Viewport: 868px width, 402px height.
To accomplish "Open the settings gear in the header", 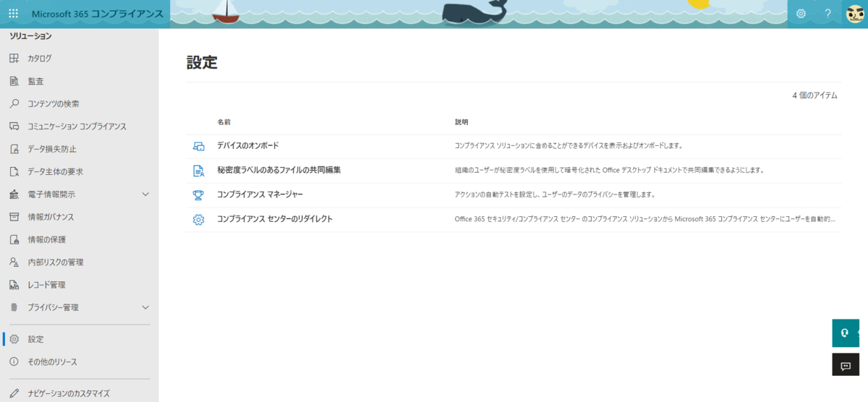I will tap(801, 14).
